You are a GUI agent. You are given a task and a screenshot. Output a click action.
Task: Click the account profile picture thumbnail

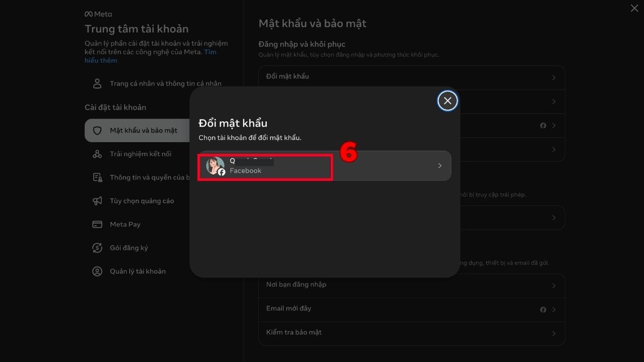pos(215,166)
